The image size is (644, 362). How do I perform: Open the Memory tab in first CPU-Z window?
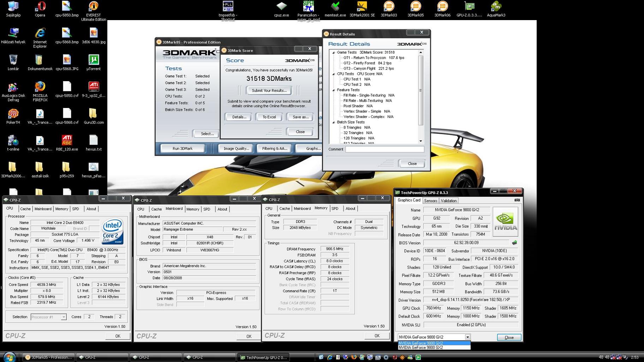click(61, 209)
